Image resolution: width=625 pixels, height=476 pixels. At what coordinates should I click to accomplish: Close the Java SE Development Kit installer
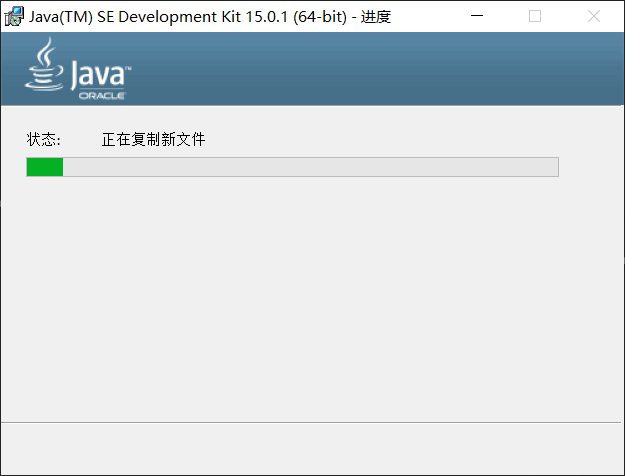point(594,16)
